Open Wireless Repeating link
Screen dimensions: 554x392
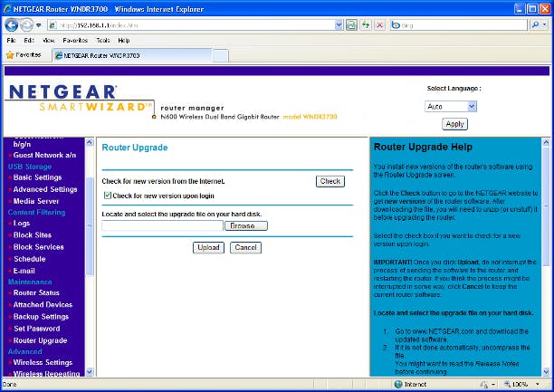click(46, 374)
